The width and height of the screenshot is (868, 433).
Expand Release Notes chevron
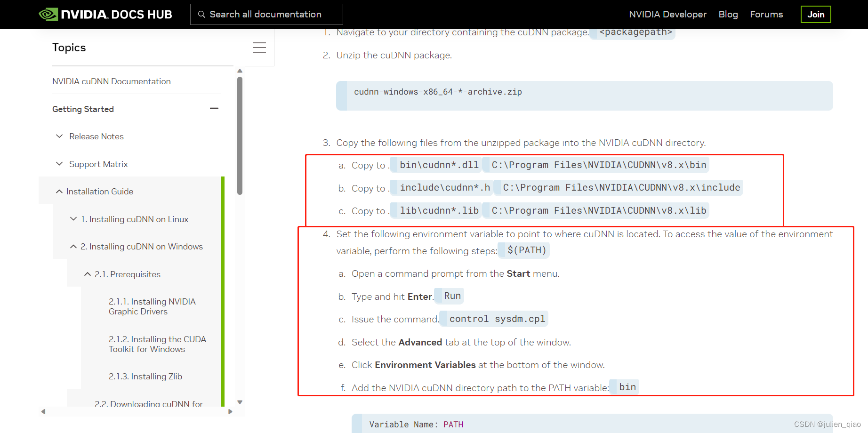59,136
